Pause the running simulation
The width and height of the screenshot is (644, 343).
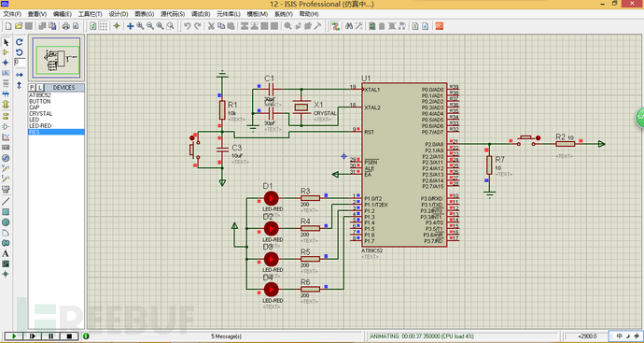tap(50, 336)
